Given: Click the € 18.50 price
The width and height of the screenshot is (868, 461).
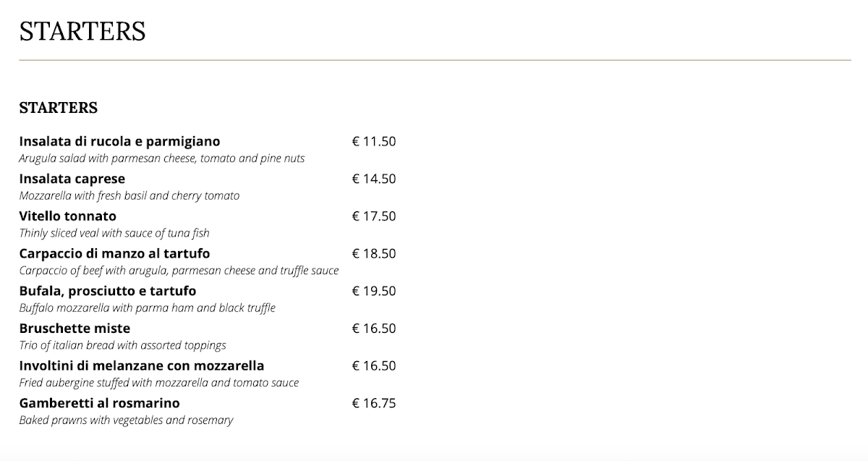Looking at the screenshot, I should tap(374, 253).
